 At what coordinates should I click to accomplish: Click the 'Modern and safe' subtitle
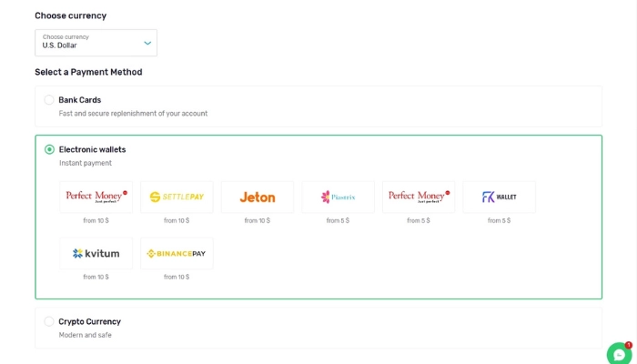(85, 335)
